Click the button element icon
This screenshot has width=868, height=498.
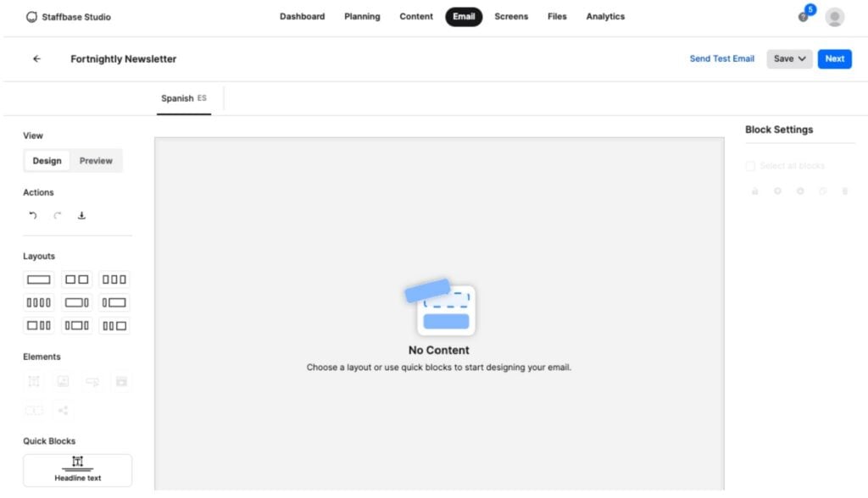[x=92, y=381]
